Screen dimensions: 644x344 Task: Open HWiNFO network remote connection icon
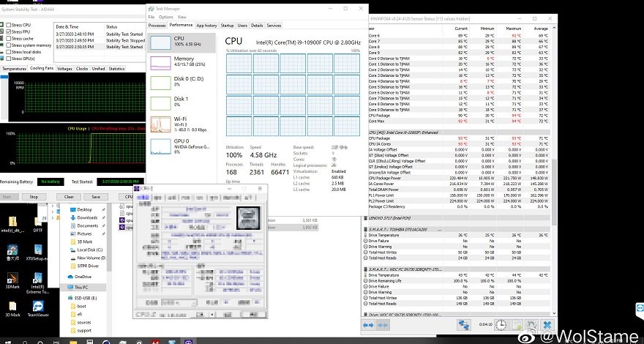(x=464, y=325)
